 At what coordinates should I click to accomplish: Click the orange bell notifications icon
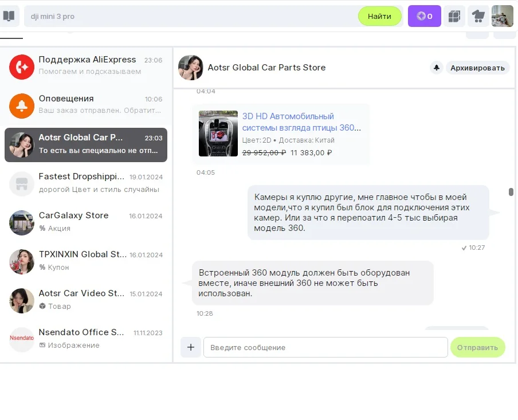click(22, 106)
